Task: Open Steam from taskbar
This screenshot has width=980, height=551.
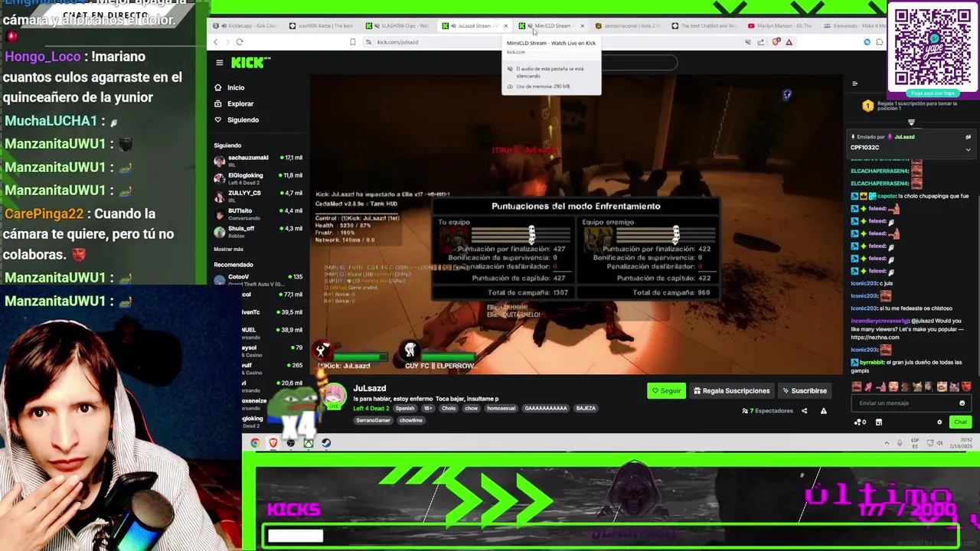Action: point(325,442)
